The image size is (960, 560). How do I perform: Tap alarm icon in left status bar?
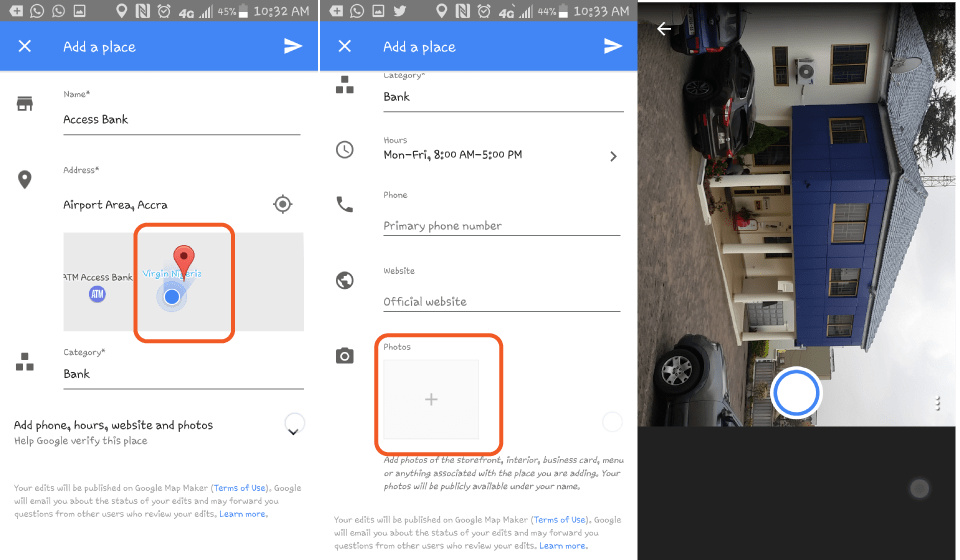coord(164,11)
